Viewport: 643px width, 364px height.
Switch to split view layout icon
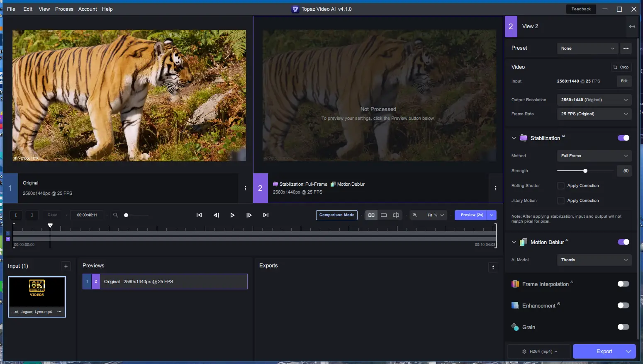tap(396, 215)
